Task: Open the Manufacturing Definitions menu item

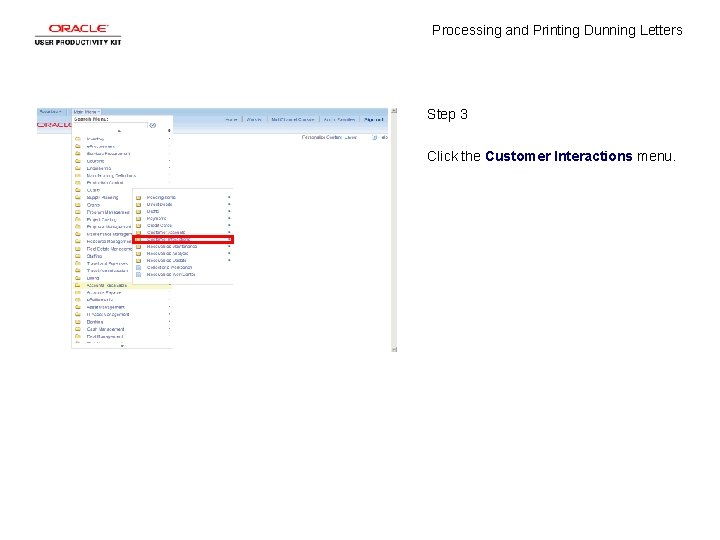Action: (111, 175)
